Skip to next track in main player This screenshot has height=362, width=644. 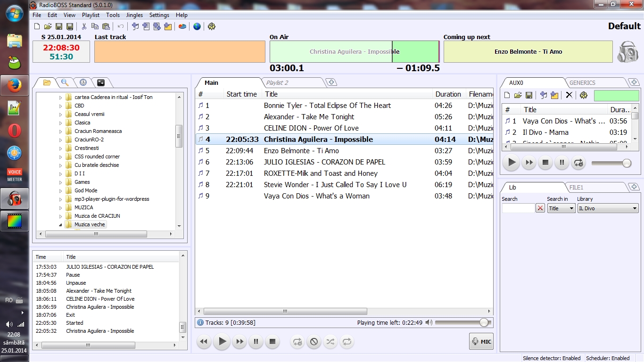[x=239, y=342]
